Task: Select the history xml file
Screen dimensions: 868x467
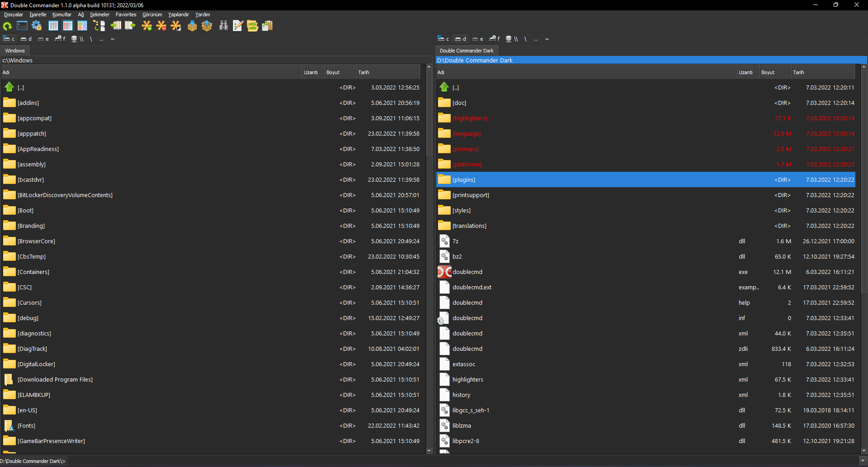Action: tap(646, 395)
